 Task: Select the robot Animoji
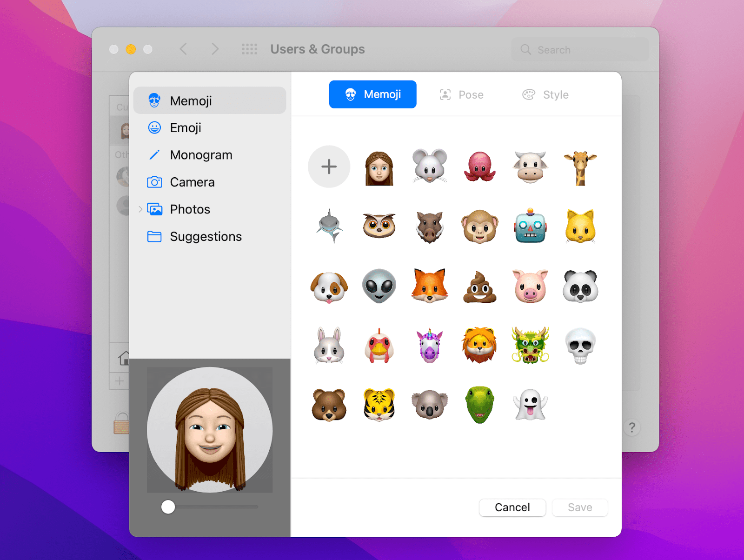[x=530, y=226]
